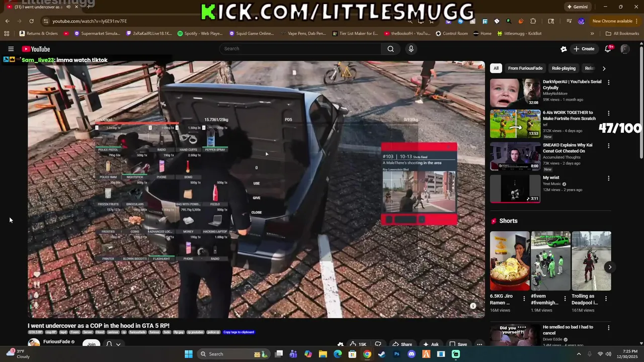Open 6 AIs WORK TOGETHER Fortnite thumbnail
This screenshot has width=644, height=362.
[515, 124]
